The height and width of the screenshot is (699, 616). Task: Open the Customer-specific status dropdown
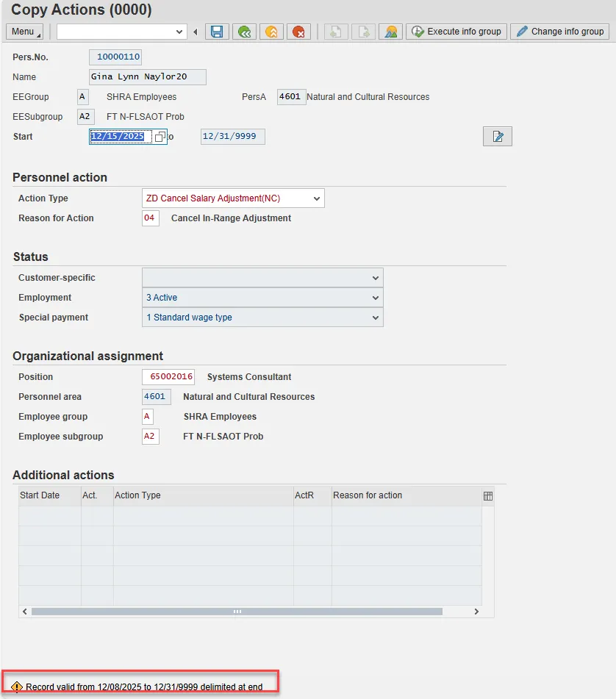coord(376,278)
